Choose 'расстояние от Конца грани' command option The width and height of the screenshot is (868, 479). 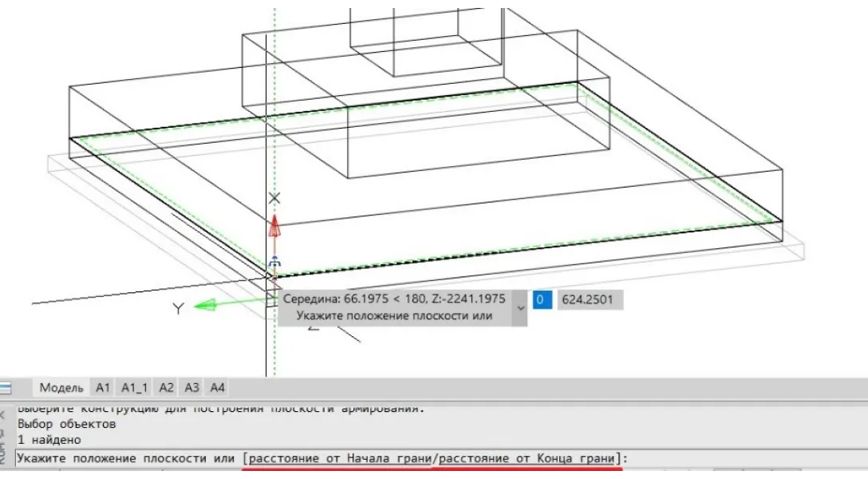(527, 459)
